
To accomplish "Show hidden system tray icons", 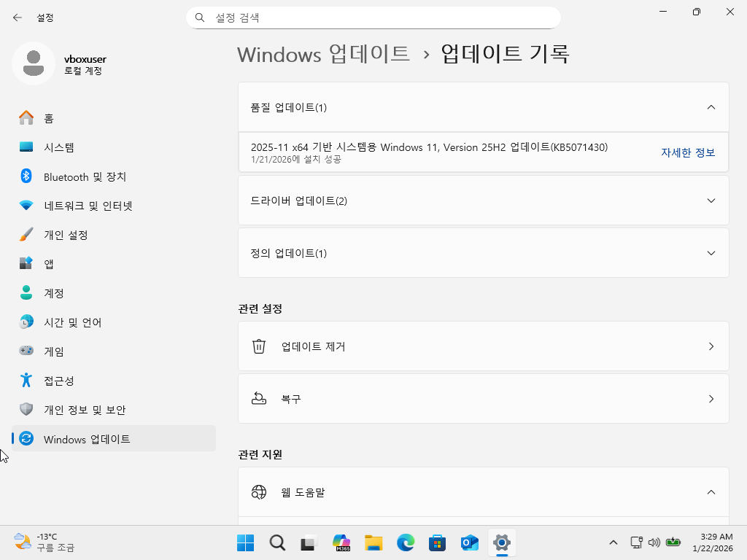I will [x=613, y=542].
